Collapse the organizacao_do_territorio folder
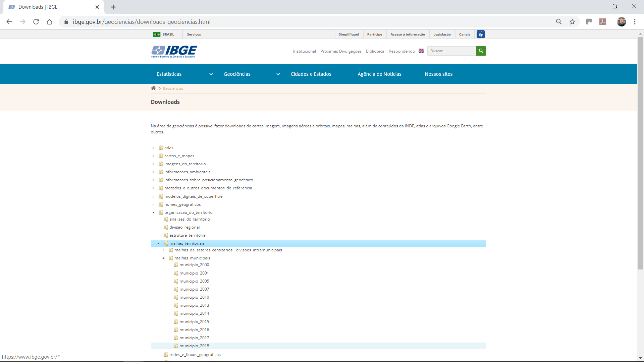 [154, 213]
